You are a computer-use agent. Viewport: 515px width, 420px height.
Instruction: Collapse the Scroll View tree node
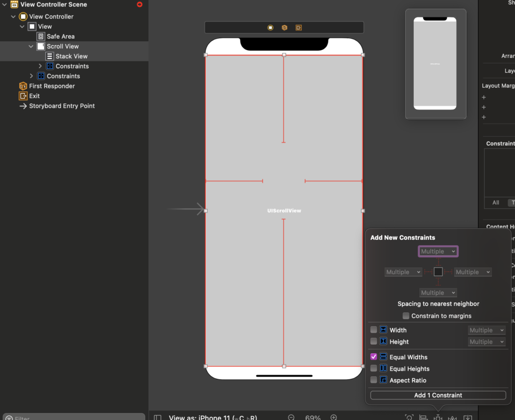pos(31,46)
